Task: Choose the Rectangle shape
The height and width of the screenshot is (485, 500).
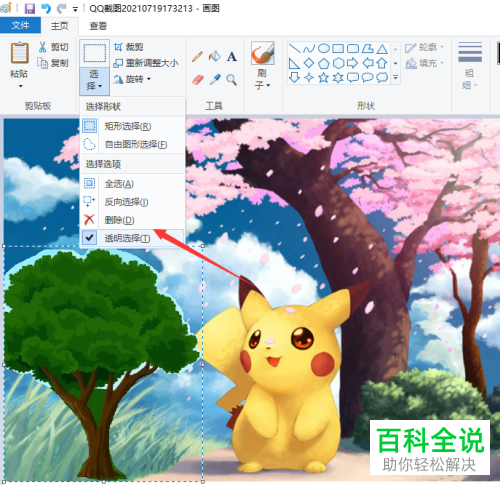Action: tap(338, 49)
